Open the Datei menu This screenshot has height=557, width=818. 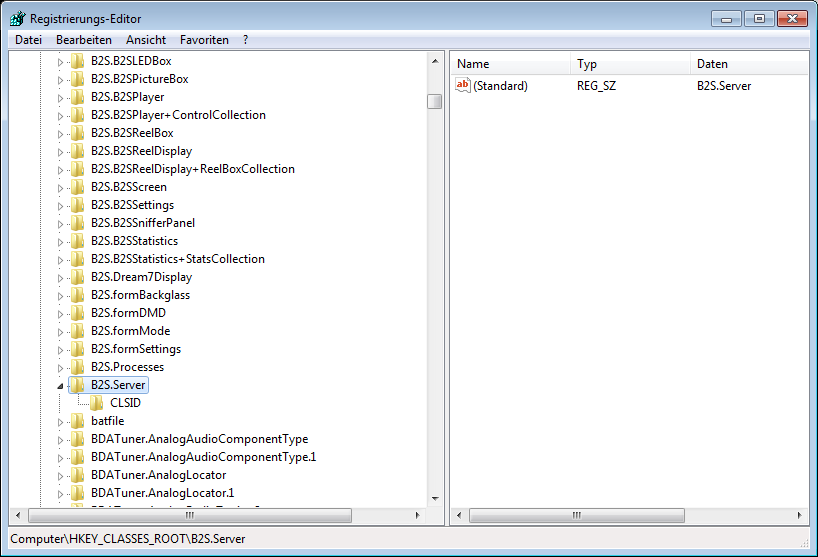point(28,40)
